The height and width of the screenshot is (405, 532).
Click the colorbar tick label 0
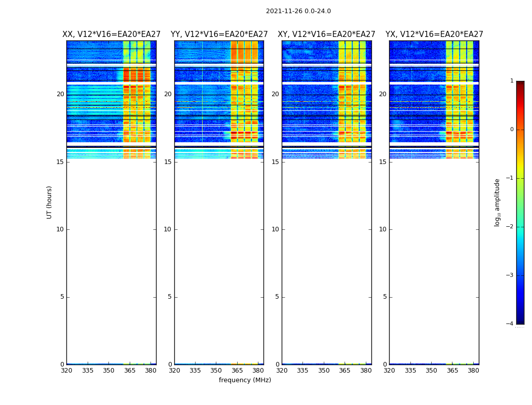pyautogui.click(x=511, y=130)
